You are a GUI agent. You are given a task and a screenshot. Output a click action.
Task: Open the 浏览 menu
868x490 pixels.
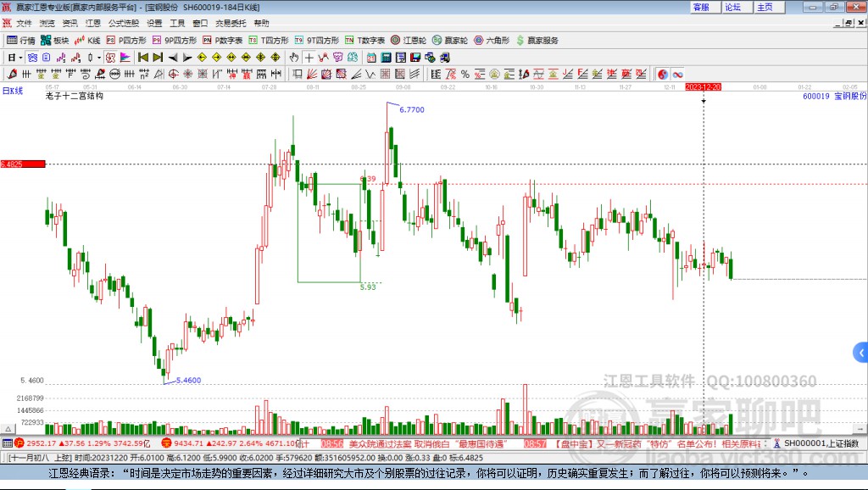pyautogui.click(x=47, y=23)
